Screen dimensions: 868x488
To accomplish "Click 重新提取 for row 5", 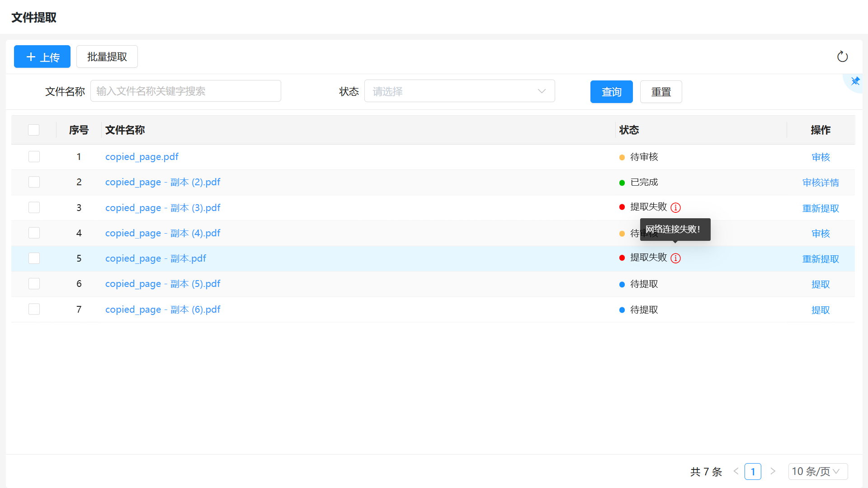I will (x=821, y=259).
